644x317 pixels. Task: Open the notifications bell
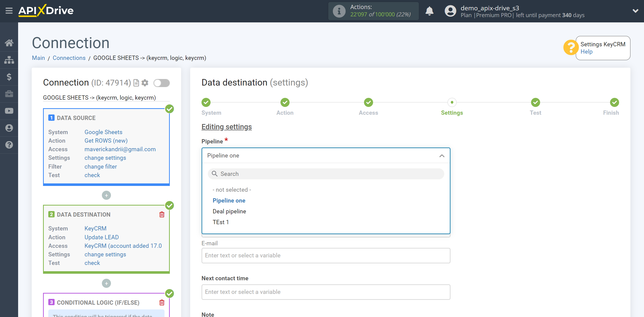click(x=429, y=11)
